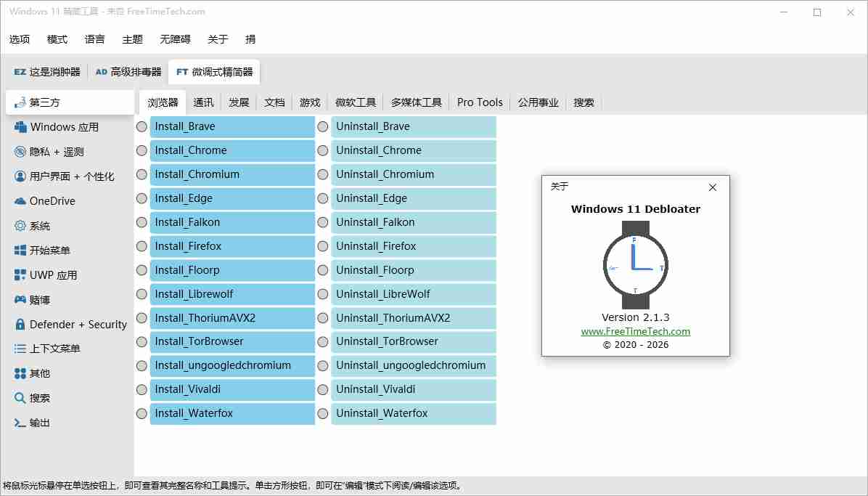The image size is (868, 496).
Task: Open the 搜索 tab in category row
Action: (584, 102)
